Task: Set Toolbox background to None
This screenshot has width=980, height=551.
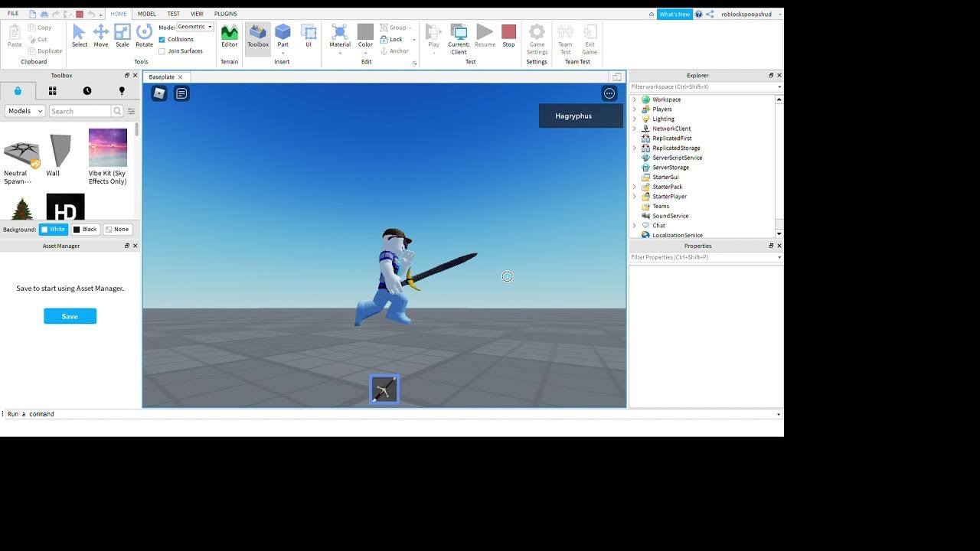Action: tap(117, 230)
